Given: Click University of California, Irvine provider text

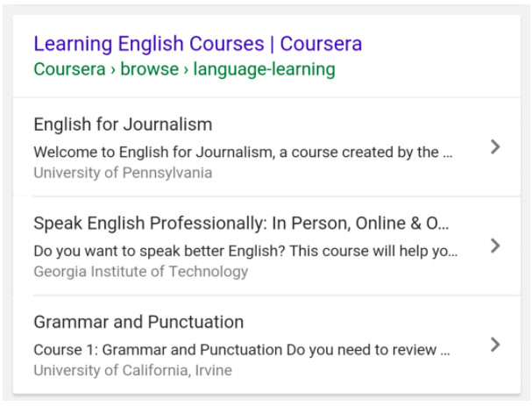Looking at the screenshot, I should 132,370.
